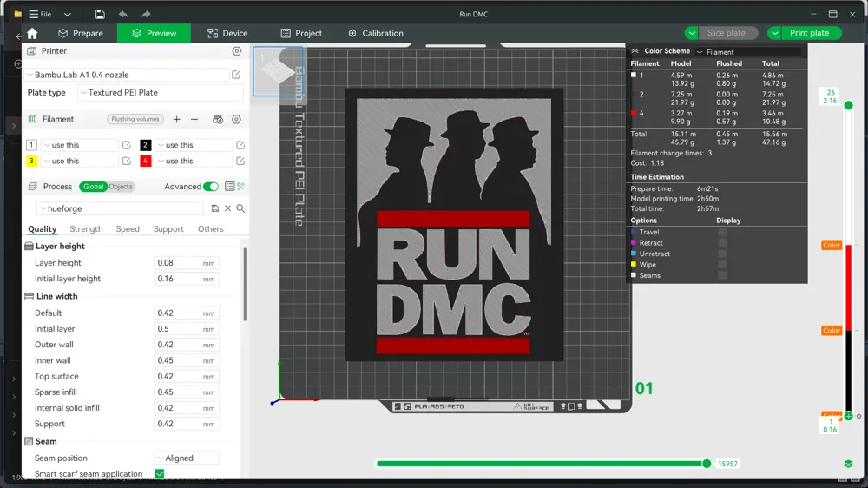Viewport: 868px width, 488px height.
Task: Edit filament 2 preset
Action: click(240, 145)
